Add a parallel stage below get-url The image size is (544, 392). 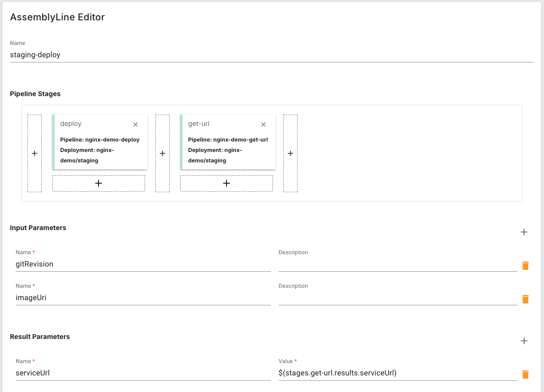227,183
